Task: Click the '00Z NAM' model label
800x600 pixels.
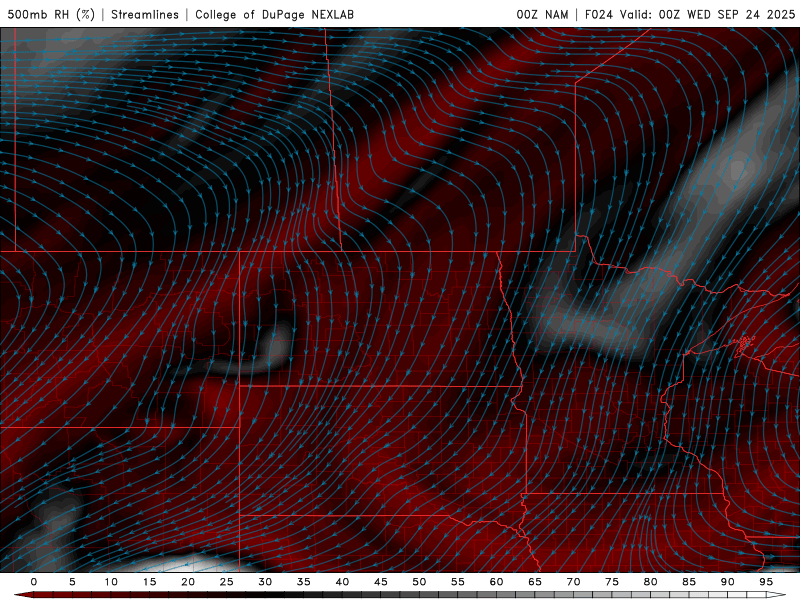Action: pyautogui.click(x=542, y=14)
